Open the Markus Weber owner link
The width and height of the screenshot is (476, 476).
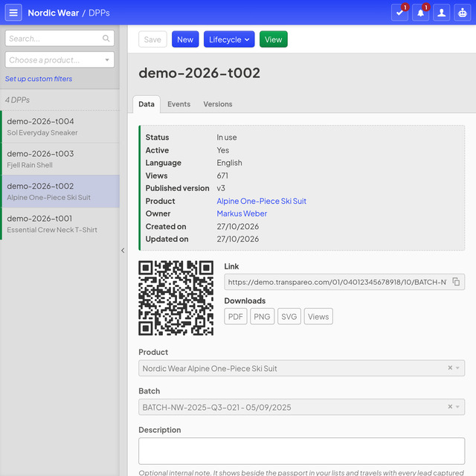pyautogui.click(x=242, y=213)
